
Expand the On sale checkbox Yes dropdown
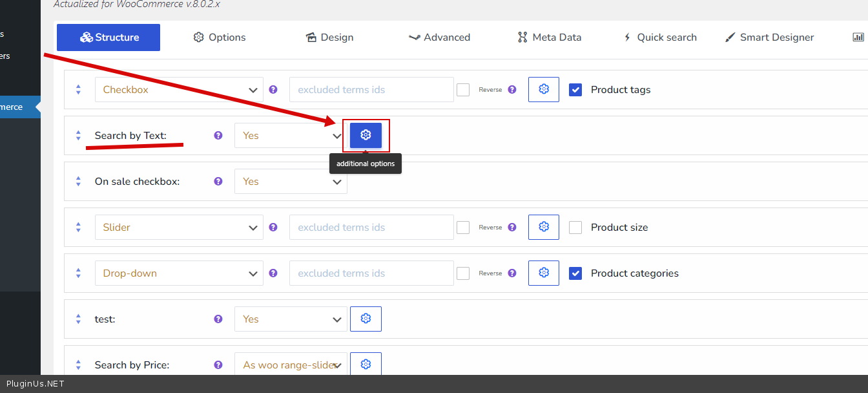click(x=291, y=182)
